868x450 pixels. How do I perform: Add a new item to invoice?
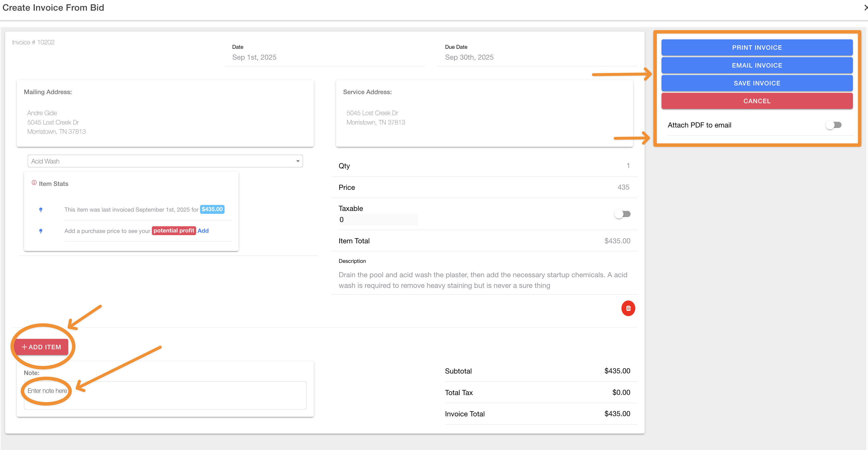42,347
